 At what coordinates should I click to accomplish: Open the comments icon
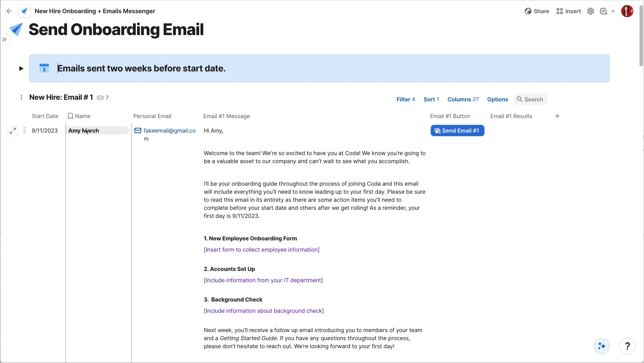point(603,11)
